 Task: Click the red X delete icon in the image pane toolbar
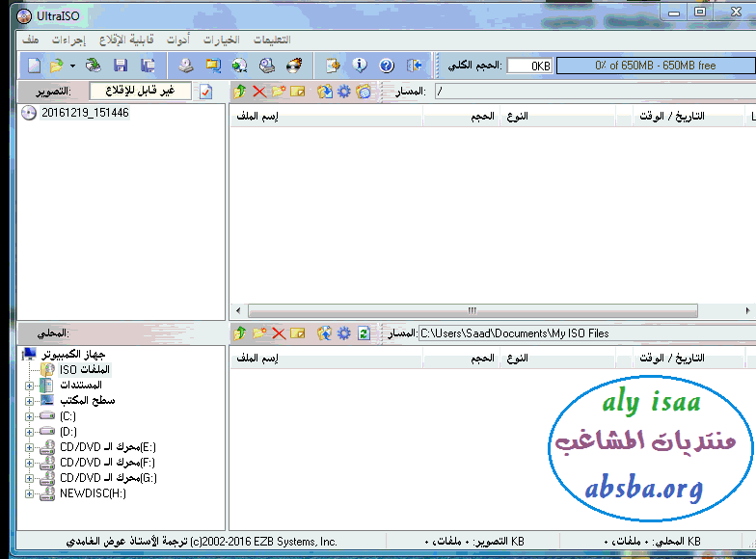click(258, 92)
